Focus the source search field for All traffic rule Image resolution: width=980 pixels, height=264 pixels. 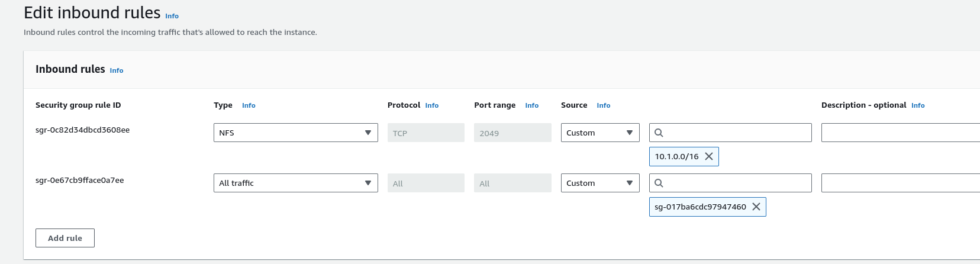coord(737,183)
